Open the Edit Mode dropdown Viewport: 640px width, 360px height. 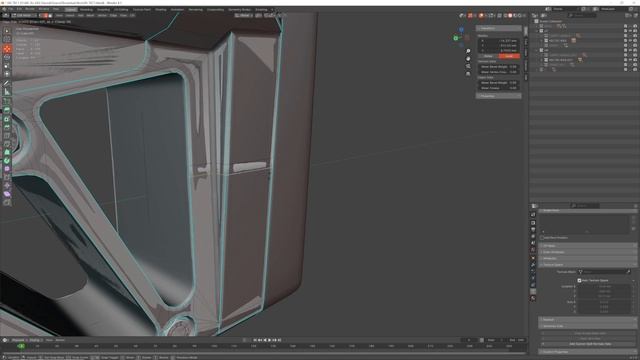24,16
